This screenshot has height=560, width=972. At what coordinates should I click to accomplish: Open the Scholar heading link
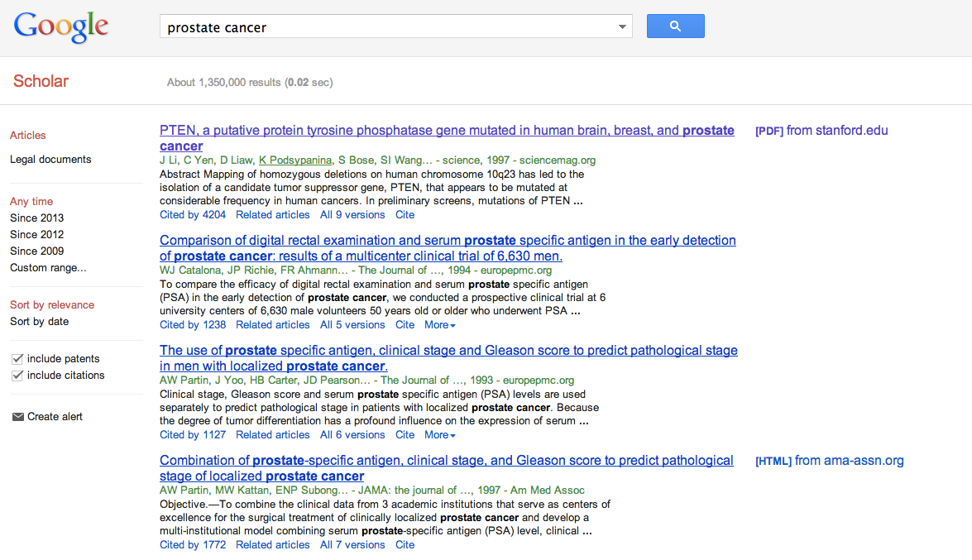[41, 81]
